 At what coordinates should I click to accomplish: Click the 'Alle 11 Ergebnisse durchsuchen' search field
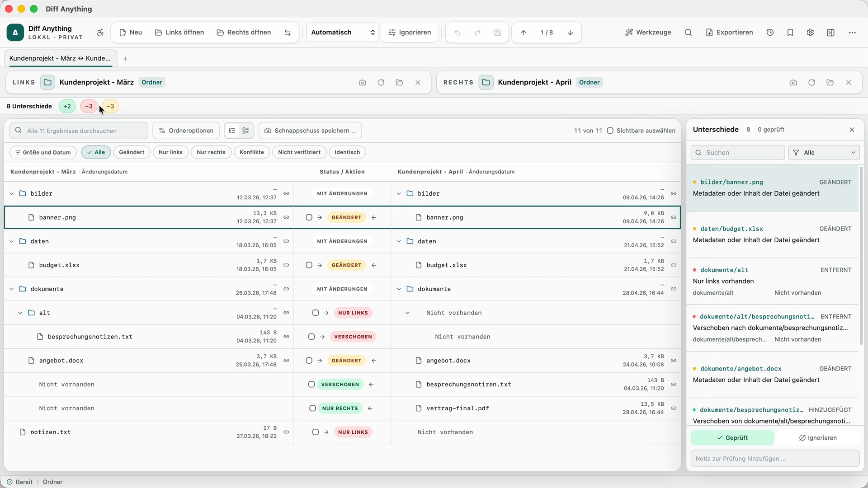click(x=79, y=131)
